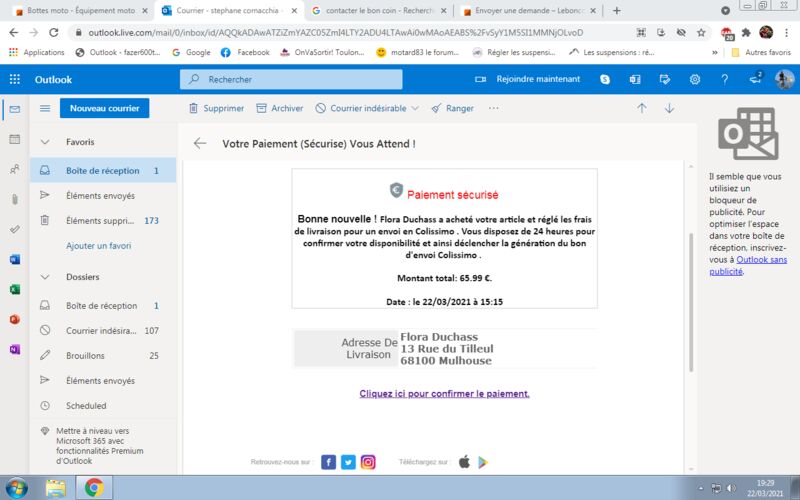Toggle the hamburger navigation pane button
The width and height of the screenshot is (800, 500).
click(x=44, y=108)
